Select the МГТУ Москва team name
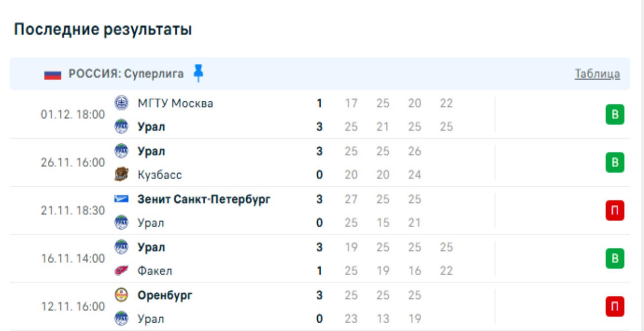The width and height of the screenshot is (644, 331). [x=175, y=103]
